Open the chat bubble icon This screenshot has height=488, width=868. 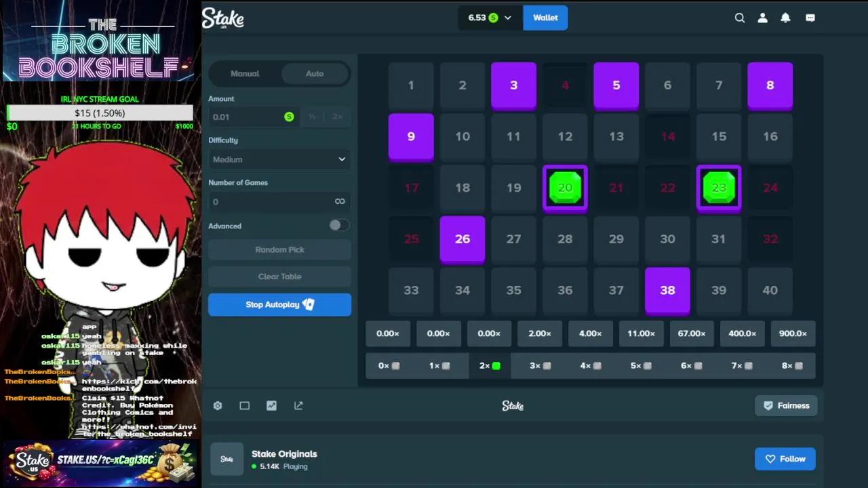pyautogui.click(x=810, y=18)
